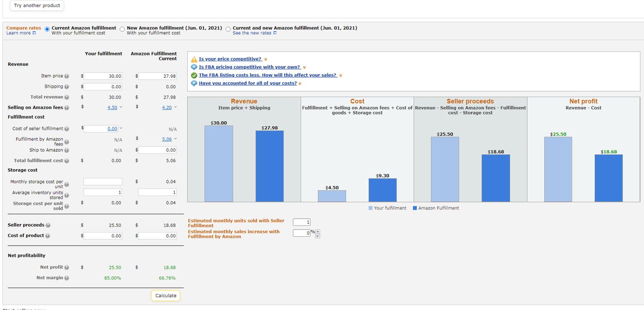Click Amazon Fulfillment $9.30 cost bar
The image size is (644, 310).
click(x=382, y=190)
